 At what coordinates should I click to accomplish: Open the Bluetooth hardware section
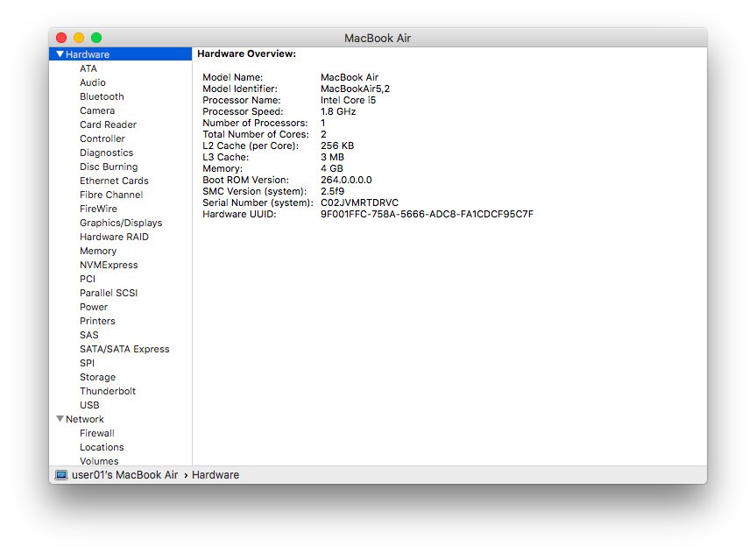pos(102,96)
